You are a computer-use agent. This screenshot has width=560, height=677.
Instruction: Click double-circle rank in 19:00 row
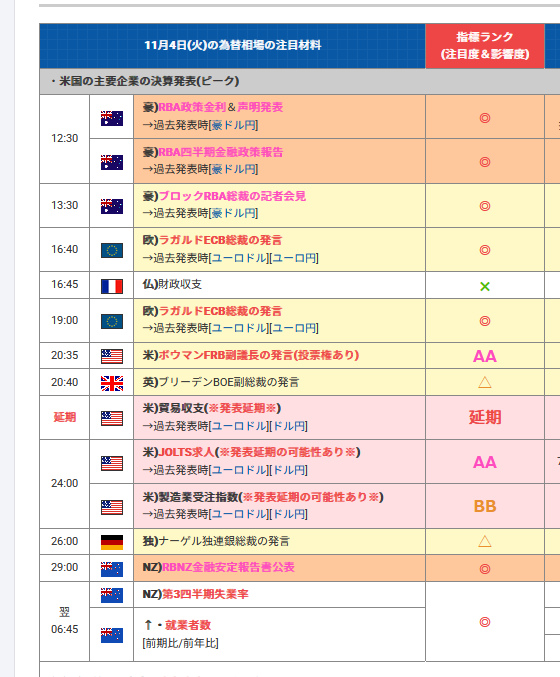(x=485, y=321)
